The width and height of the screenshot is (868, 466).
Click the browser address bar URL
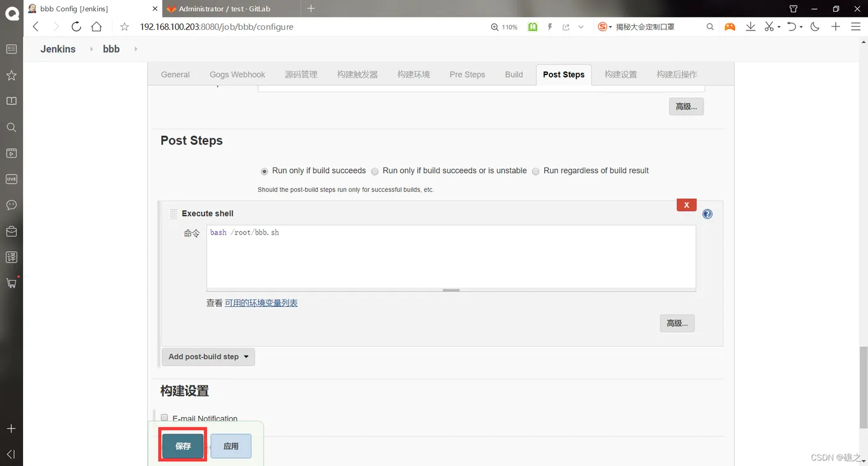coord(217,27)
